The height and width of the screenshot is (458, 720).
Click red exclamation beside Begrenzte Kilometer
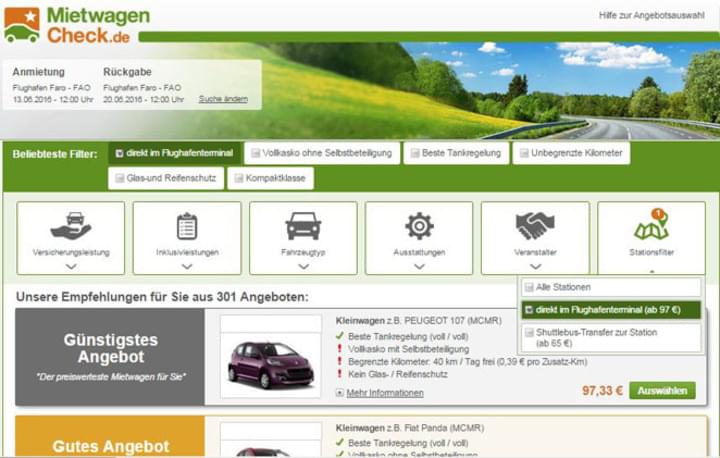[x=340, y=362]
